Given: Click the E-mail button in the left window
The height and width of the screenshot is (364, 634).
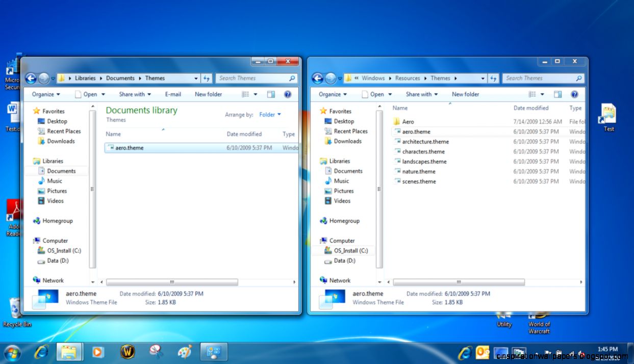Looking at the screenshot, I should (173, 94).
